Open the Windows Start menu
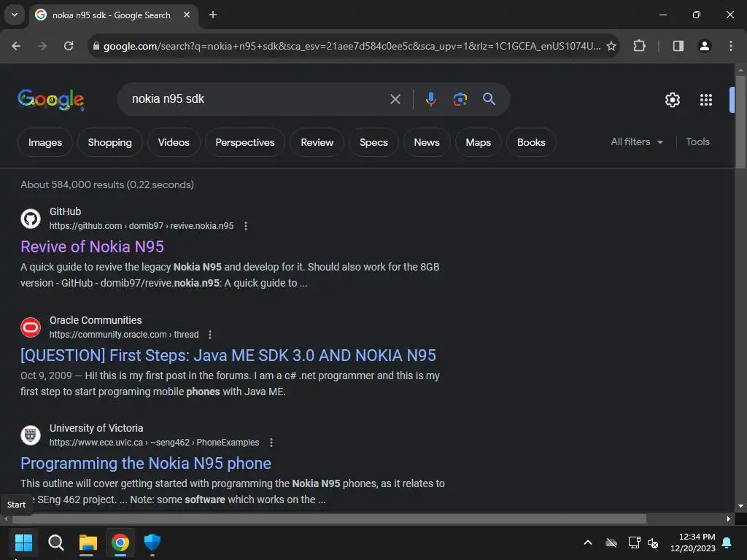747x560 pixels. point(23,542)
